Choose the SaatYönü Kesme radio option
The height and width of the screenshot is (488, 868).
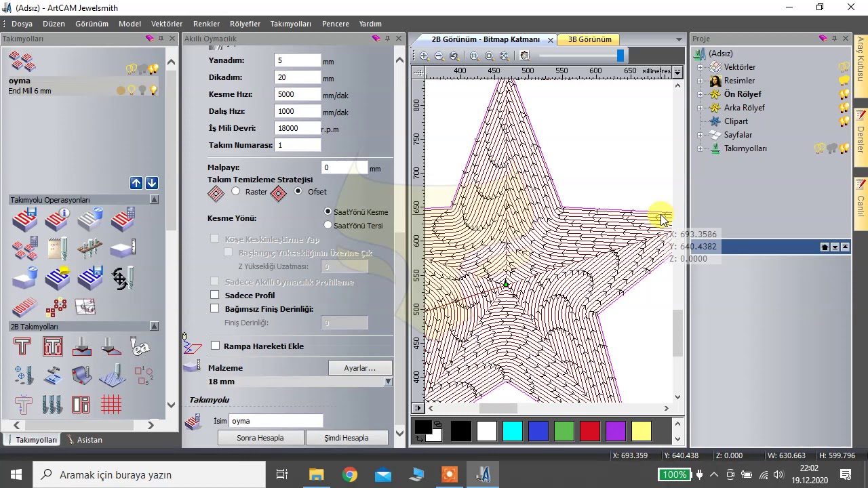pyautogui.click(x=328, y=212)
